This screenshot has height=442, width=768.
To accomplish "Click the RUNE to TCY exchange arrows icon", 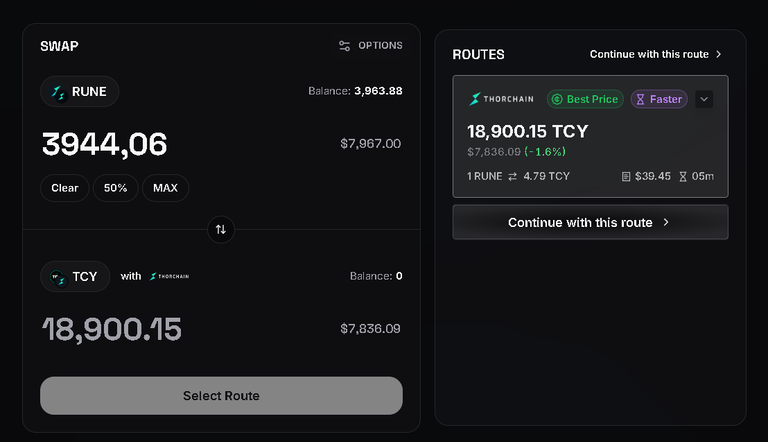I will point(512,176).
